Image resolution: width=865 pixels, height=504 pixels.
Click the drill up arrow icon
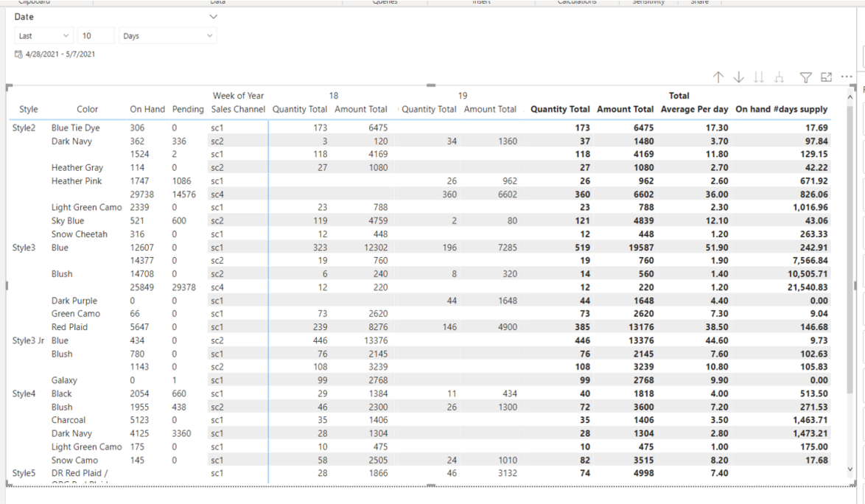(718, 77)
